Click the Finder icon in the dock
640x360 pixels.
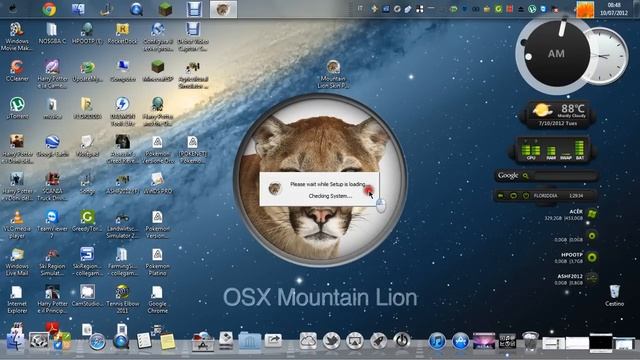16,340
